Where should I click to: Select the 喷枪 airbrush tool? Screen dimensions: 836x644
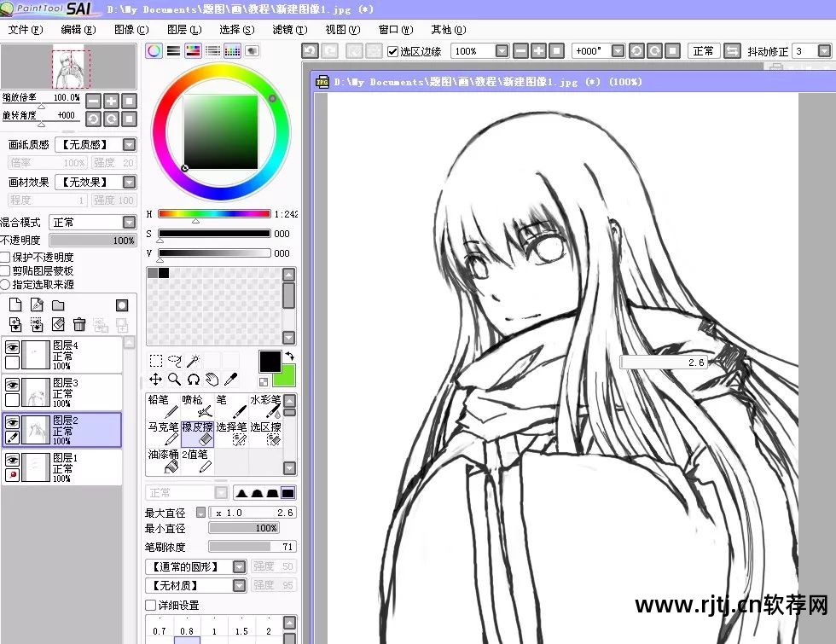click(x=197, y=406)
